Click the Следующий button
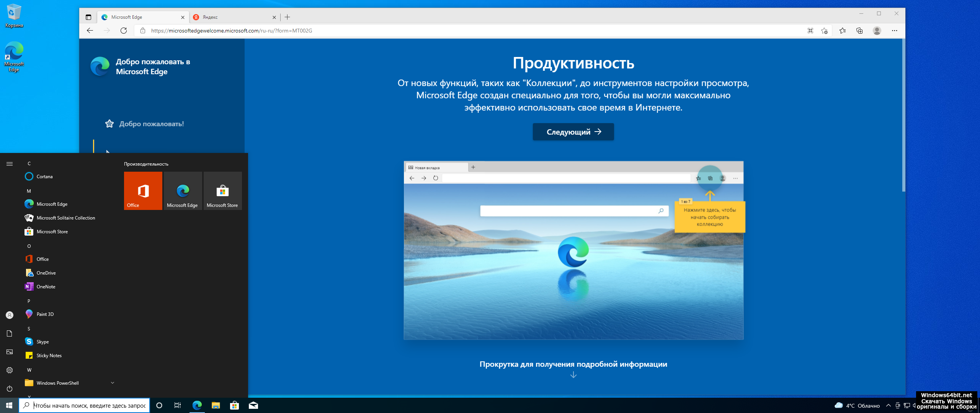Image resolution: width=980 pixels, height=413 pixels. (x=573, y=132)
